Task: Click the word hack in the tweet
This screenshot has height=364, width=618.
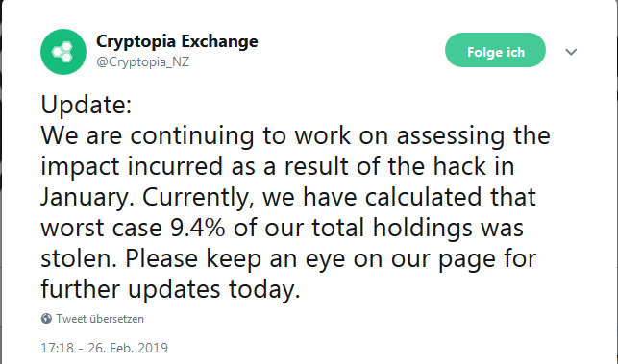Action: pos(459,166)
